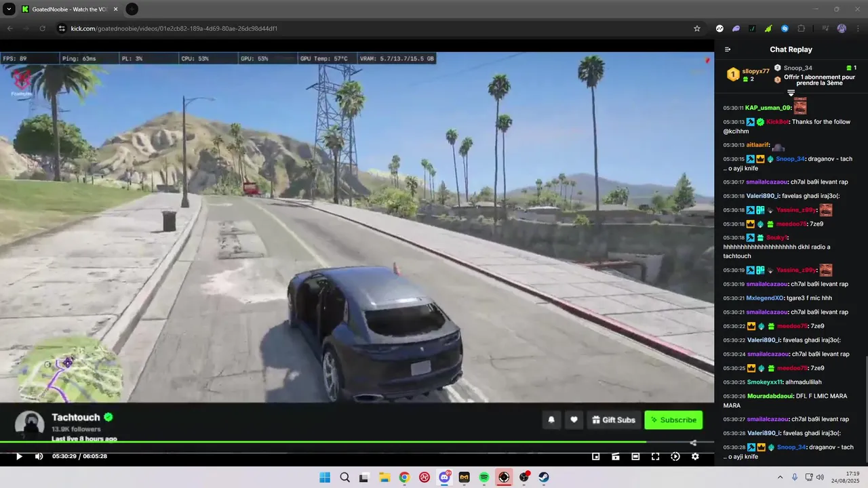Enter fullscreen mode in the player
Image resolution: width=868 pixels, height=488 pixels.
point(655,457)
